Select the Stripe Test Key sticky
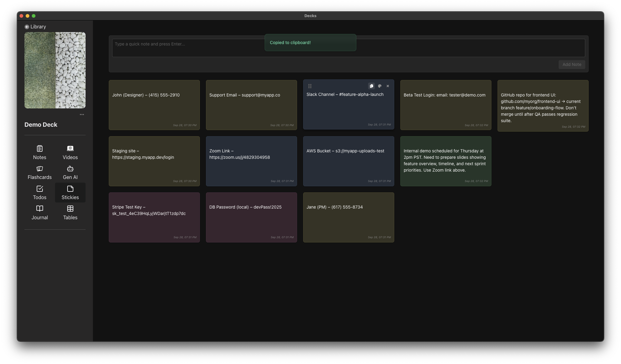 [154, 217]
